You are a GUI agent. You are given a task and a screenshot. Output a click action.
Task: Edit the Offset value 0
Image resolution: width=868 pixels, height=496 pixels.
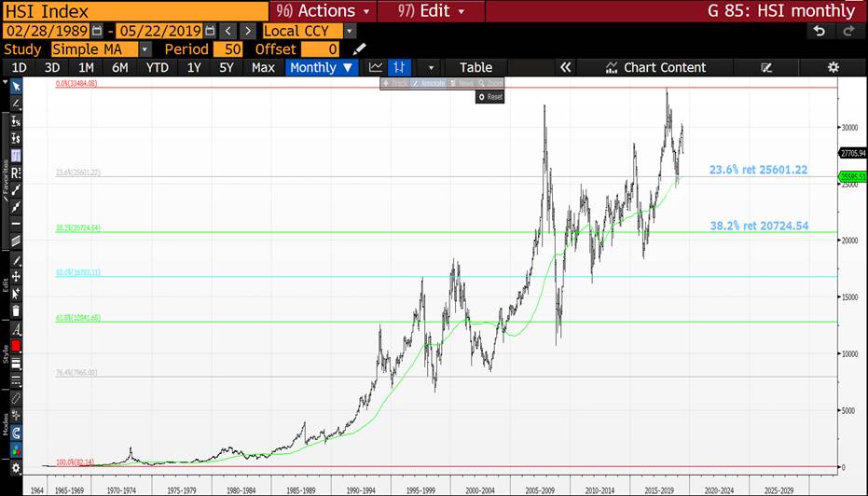pos(320,49)
